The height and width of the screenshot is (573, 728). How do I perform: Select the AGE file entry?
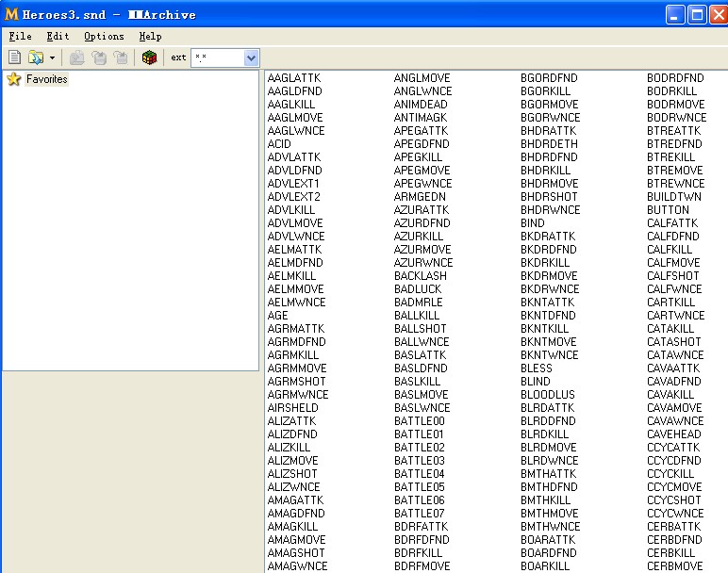(x=277, y=316)
